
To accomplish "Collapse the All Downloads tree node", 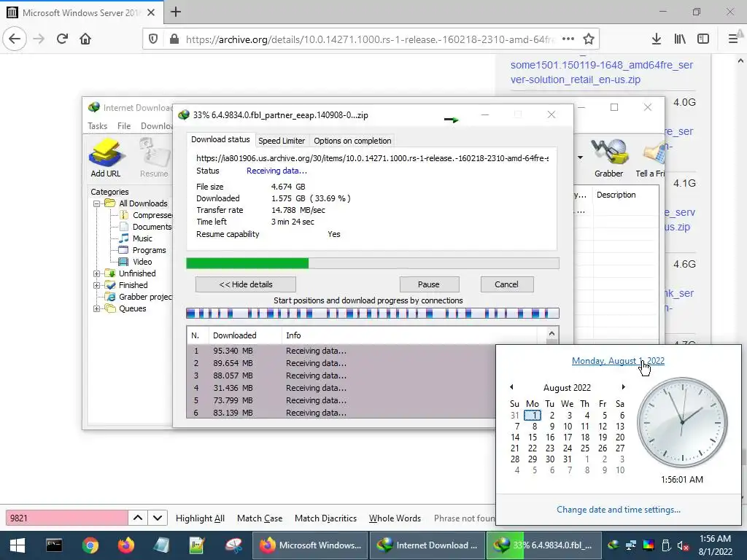I will tap(97, 204).
